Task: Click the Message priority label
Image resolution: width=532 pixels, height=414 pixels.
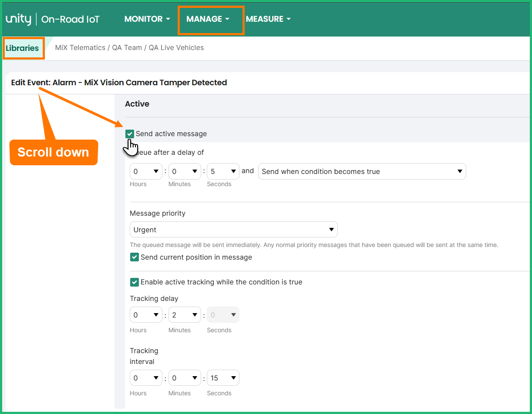Action: (x=158, y=214)
